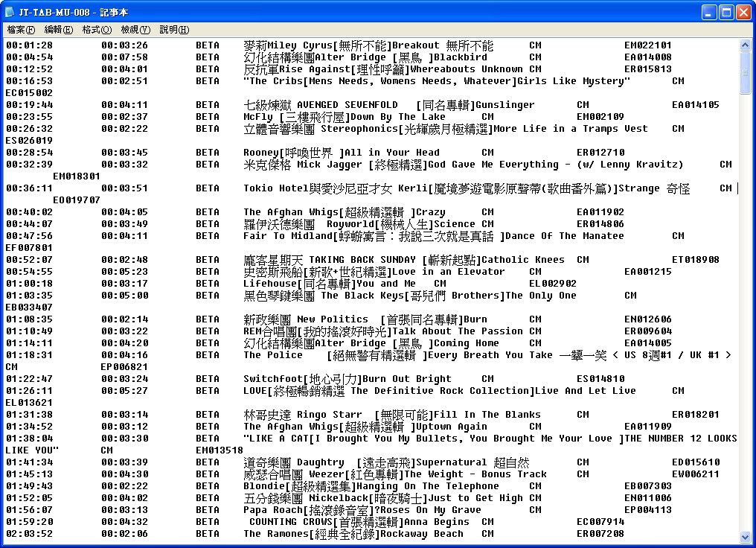Click code EL002902
Viewport: 756px width, 548px height.
[553, 284]
